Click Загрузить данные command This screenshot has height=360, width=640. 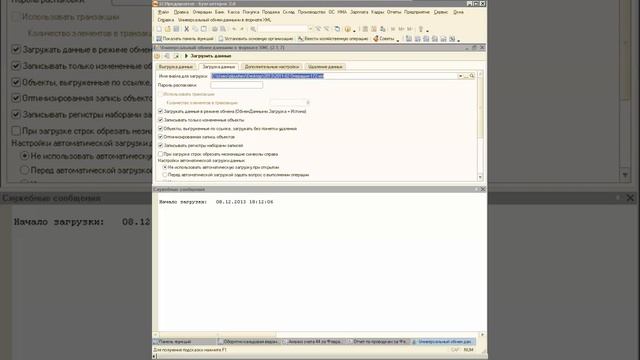[x=208, y=56]
